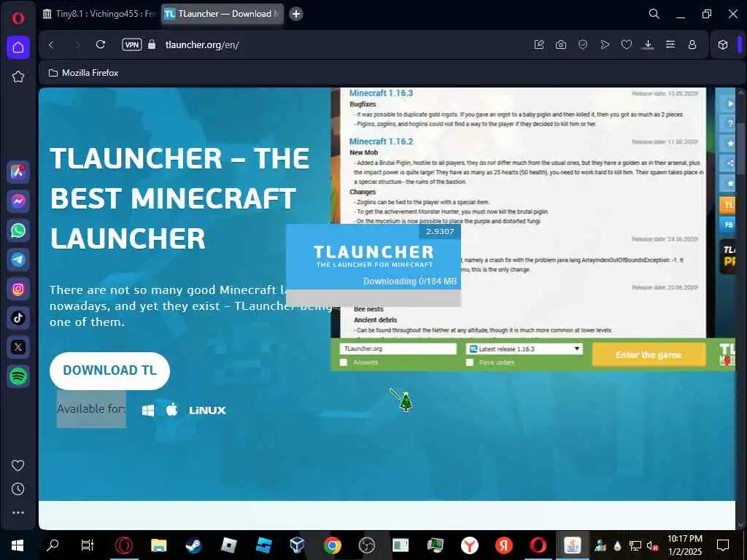Open Aria AI icon in sidebar
This screenshot has height=560, width=747.
(18, 172)
